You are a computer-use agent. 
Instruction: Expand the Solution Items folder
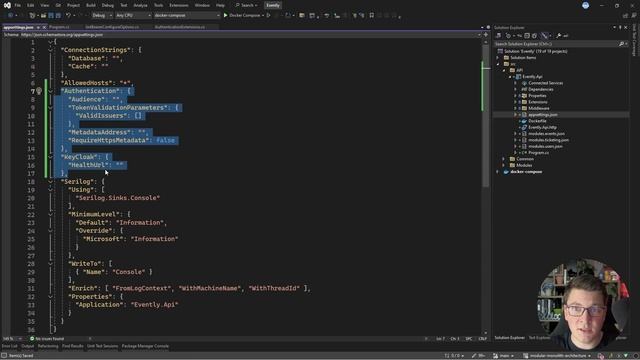click(498, 58)
